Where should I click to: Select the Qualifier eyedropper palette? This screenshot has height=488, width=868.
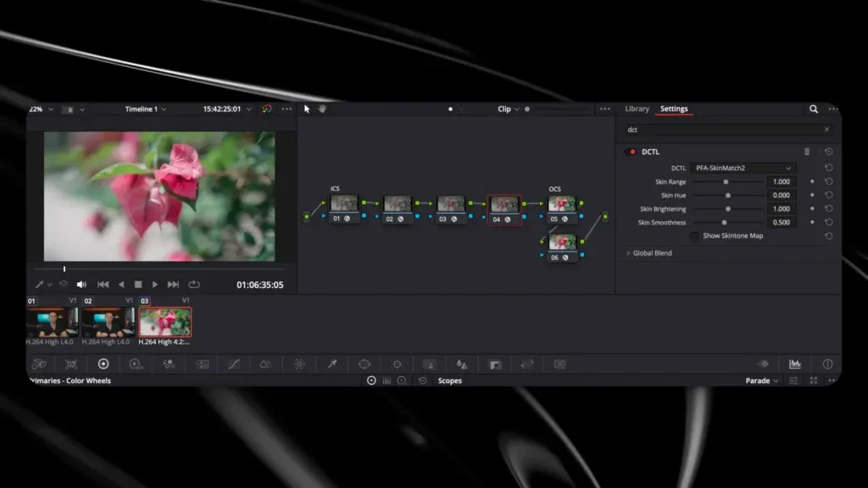click(332, 364)
